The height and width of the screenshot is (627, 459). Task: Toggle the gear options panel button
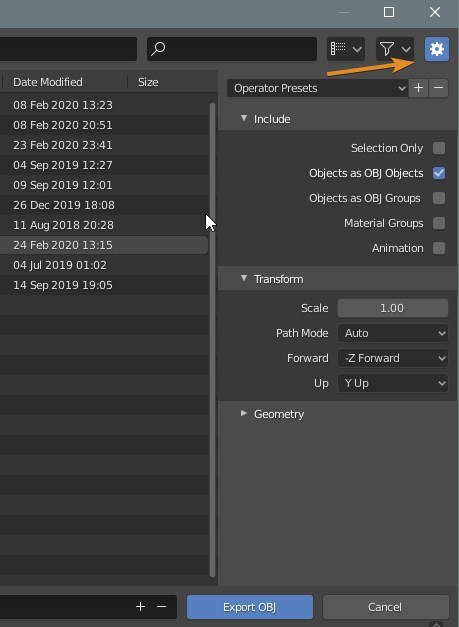[437, 49]
